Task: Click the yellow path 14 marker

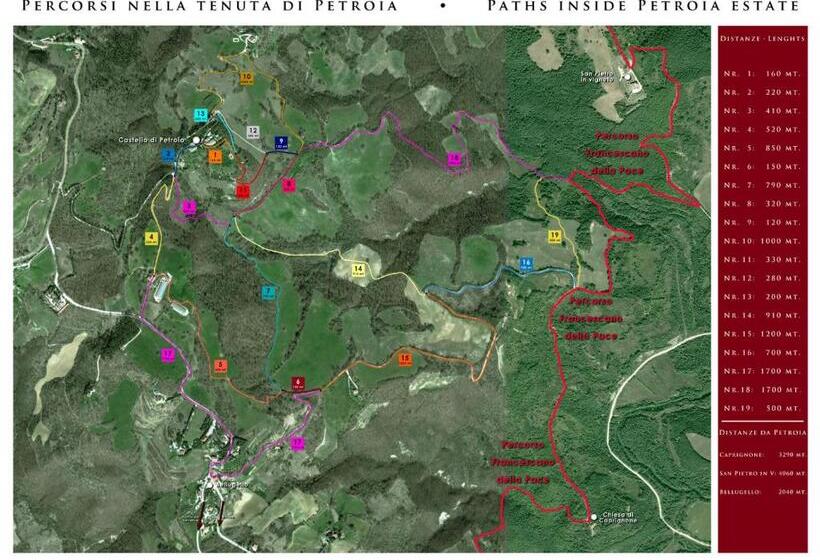Action: [359, 269]
